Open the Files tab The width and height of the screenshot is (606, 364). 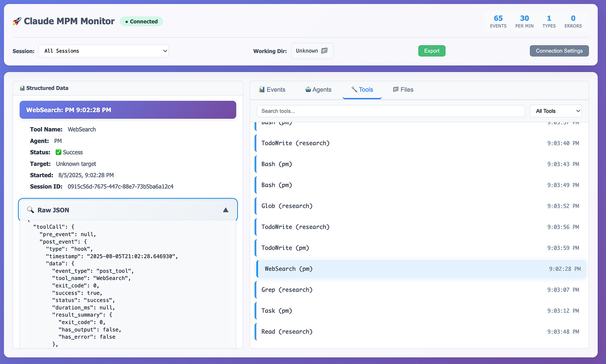pos(403,89)
